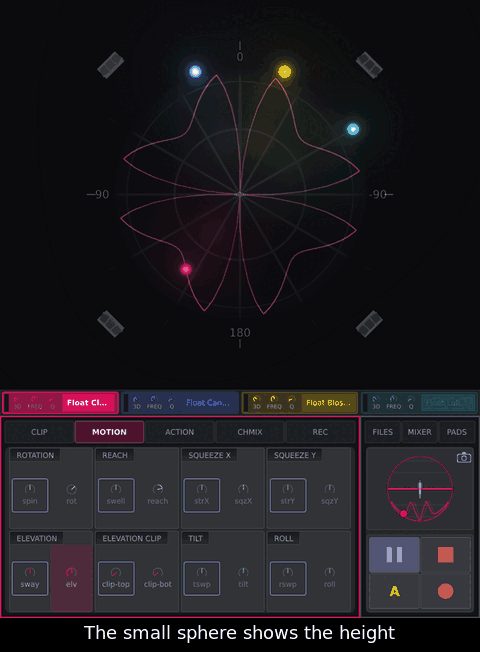Select the blue Float Can... track
480x652 pixels.
pyautogui.click(x=208, y=403)
